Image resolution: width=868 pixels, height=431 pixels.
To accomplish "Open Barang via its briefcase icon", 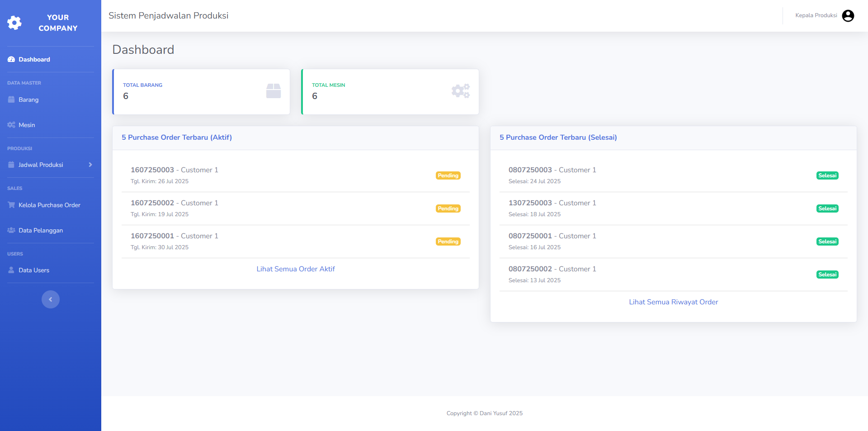I will coord(11,99).
